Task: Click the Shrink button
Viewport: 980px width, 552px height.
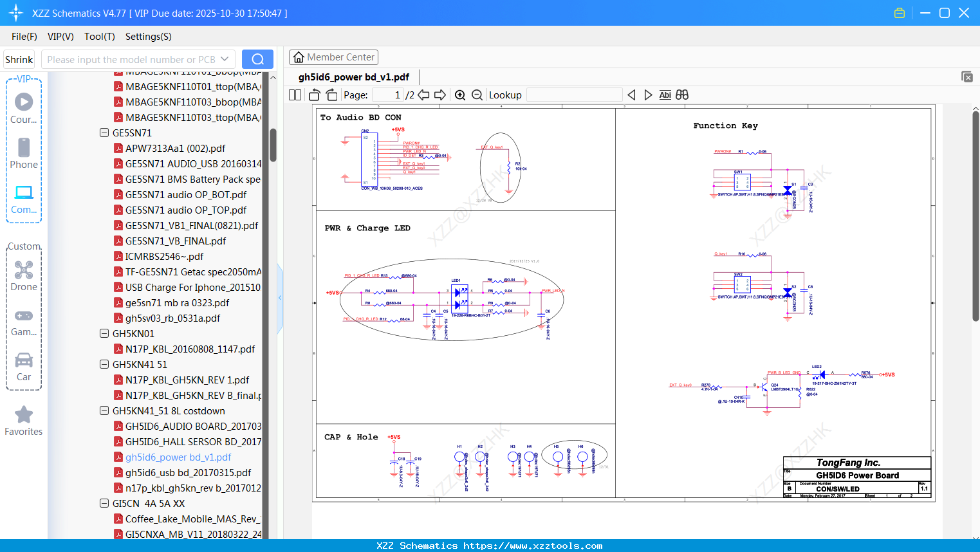Action: tap(19, 59)
